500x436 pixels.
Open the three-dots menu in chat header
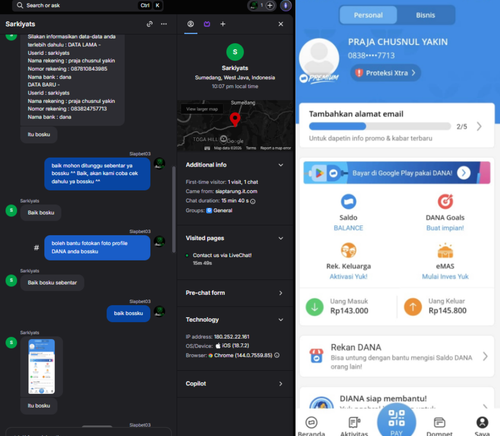[164, 24]
